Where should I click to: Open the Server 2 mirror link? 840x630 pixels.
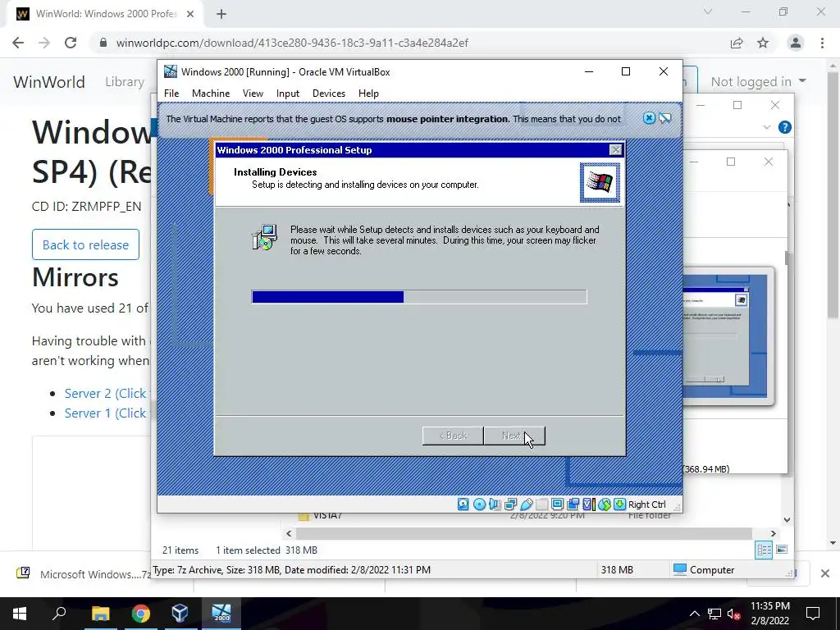(x=106, y=393)
